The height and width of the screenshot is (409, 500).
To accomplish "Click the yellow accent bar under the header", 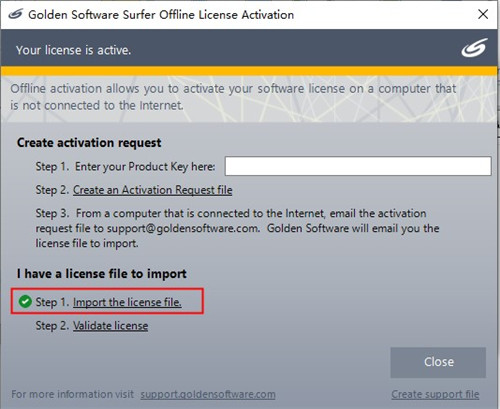I will [249, 71].
